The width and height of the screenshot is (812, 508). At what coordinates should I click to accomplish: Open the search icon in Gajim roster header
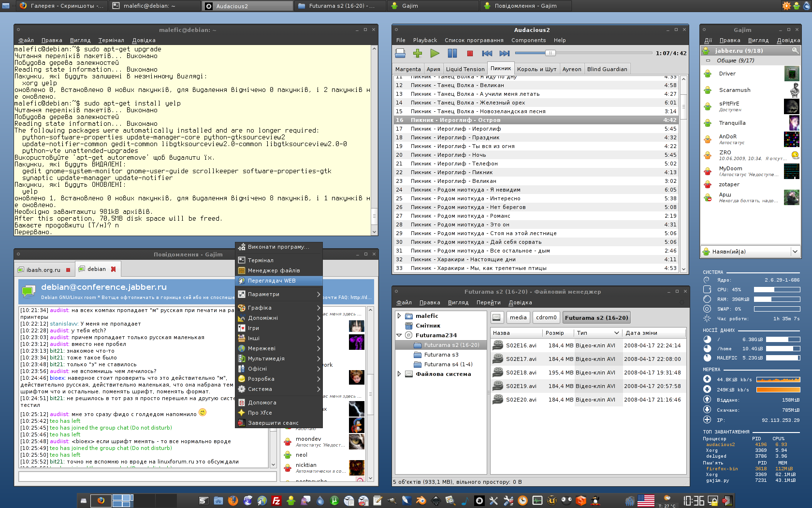[795, 50]
